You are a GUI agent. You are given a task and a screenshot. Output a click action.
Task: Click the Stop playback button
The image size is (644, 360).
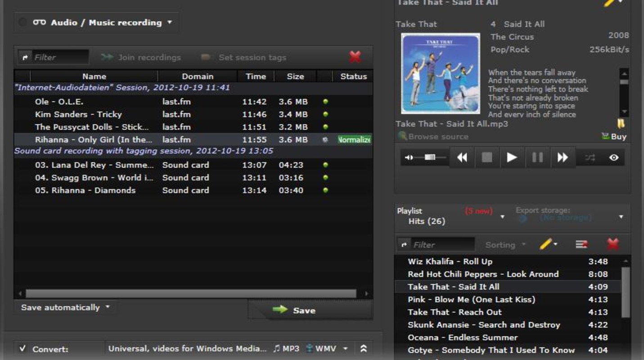point(486,157)
